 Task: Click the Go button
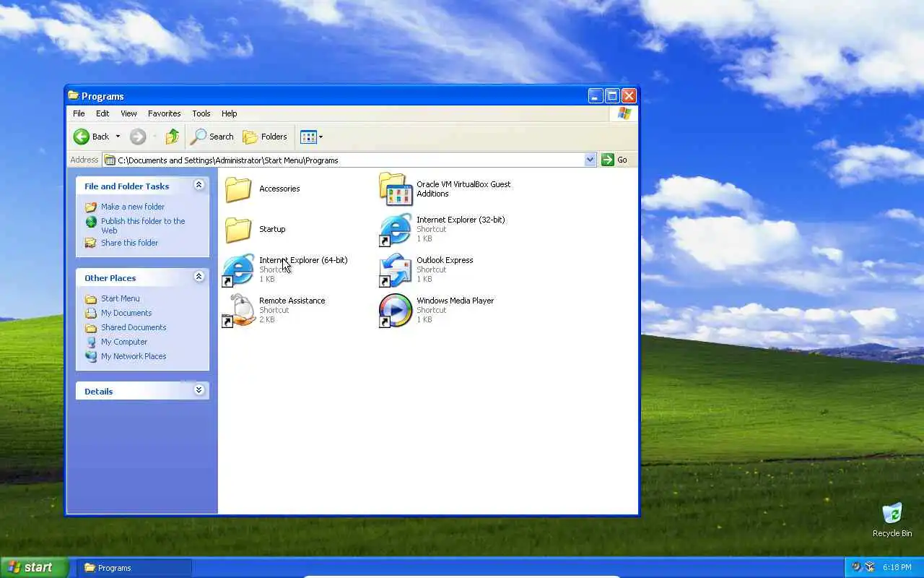pyautogui.click(x=614, y=160)
